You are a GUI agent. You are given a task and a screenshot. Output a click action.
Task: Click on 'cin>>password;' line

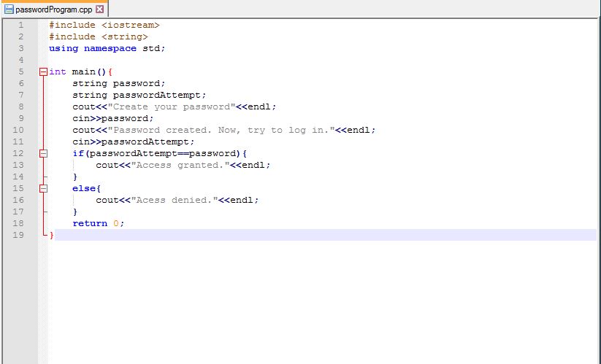113,118
